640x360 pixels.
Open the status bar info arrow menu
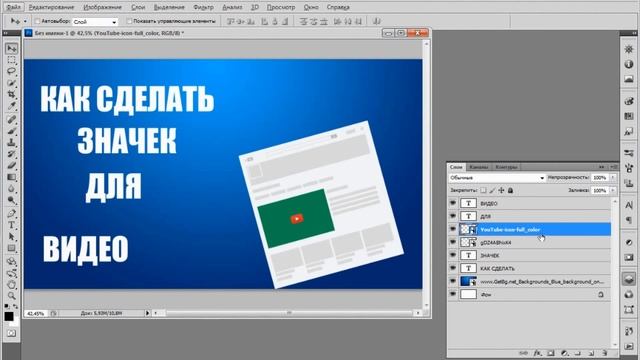point(147,313)
